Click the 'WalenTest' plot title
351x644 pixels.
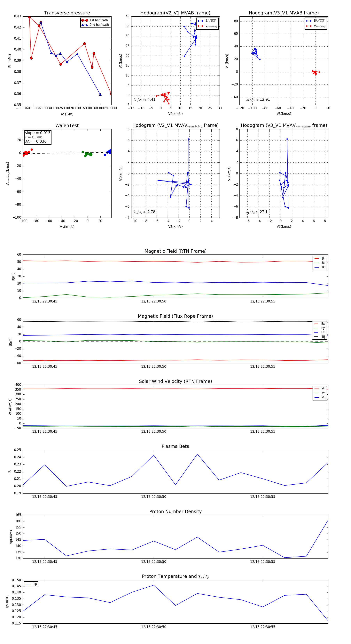(67, 125)
